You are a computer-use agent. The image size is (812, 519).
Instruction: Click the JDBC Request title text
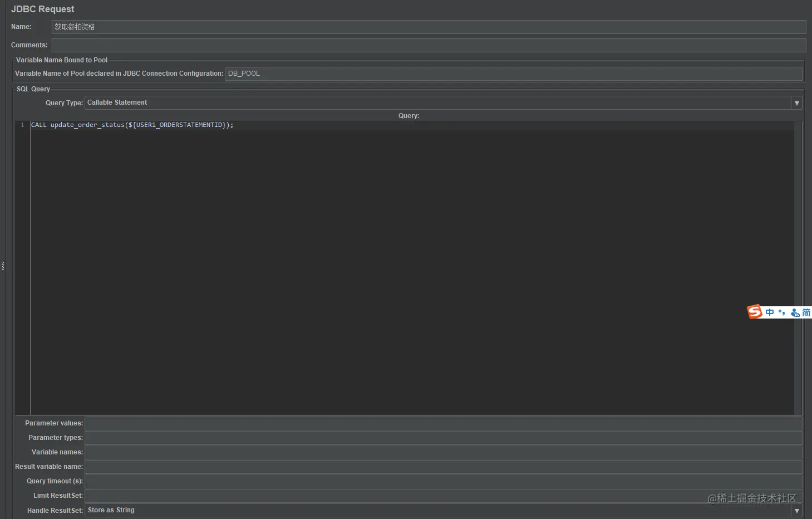(x=43, y=9)
